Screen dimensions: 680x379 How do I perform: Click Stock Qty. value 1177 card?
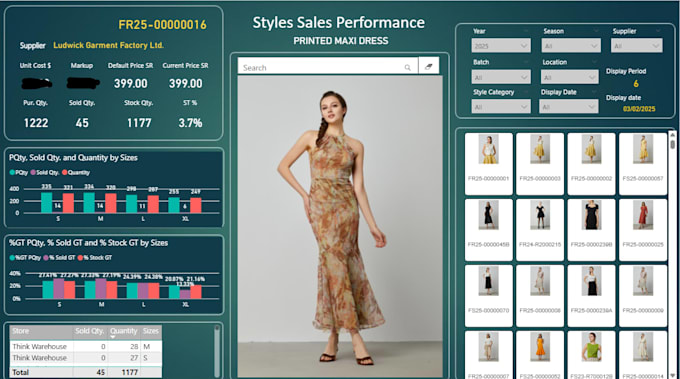point(139,123)
